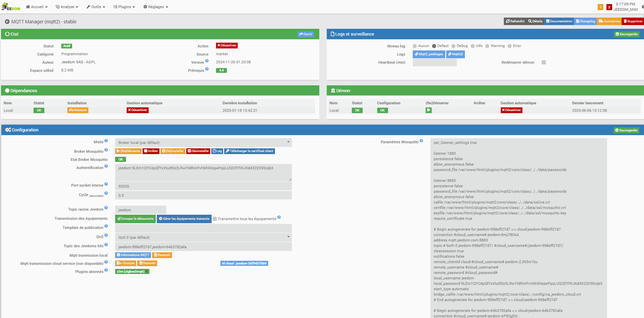This screenshot has height=318, width=644.
Task: Select the Defaut log level
Action: (x=434, y=46)
